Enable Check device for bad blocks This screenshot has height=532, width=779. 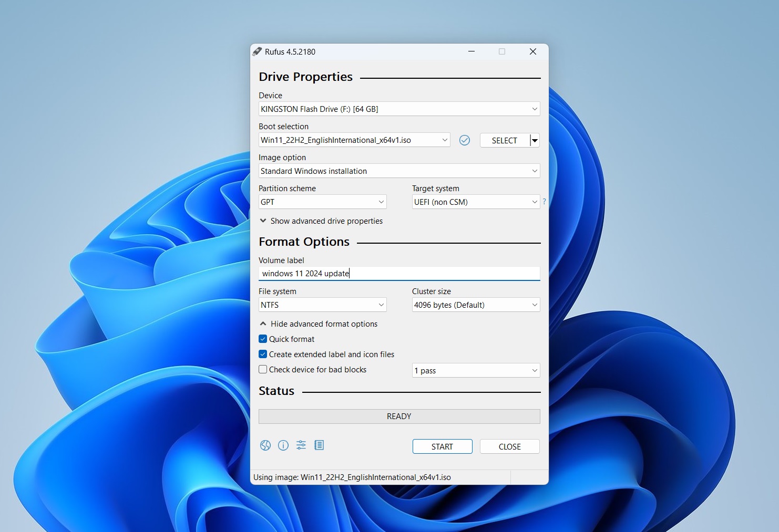(263, 370)
